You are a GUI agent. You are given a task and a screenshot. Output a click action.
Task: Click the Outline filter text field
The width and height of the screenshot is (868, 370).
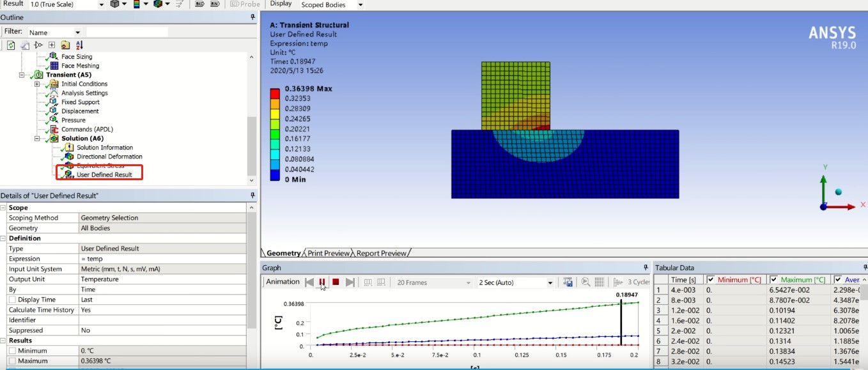point(127,32)
